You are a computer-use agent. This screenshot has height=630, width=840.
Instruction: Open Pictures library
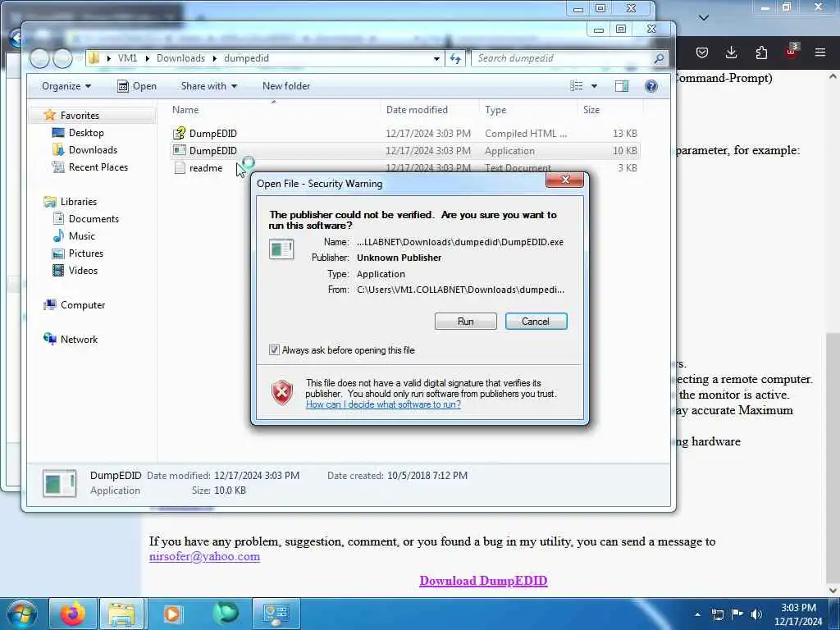[85, 253]
